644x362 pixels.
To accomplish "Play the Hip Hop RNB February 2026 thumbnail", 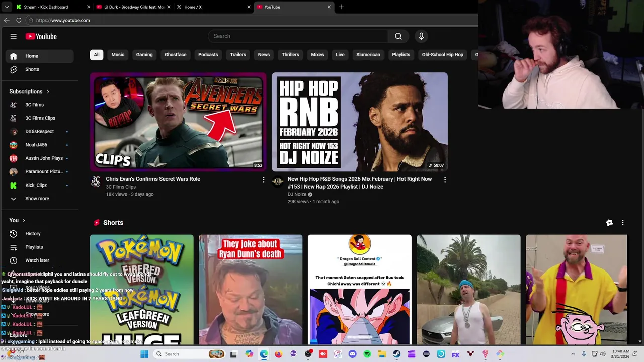I will pos(360,122).
